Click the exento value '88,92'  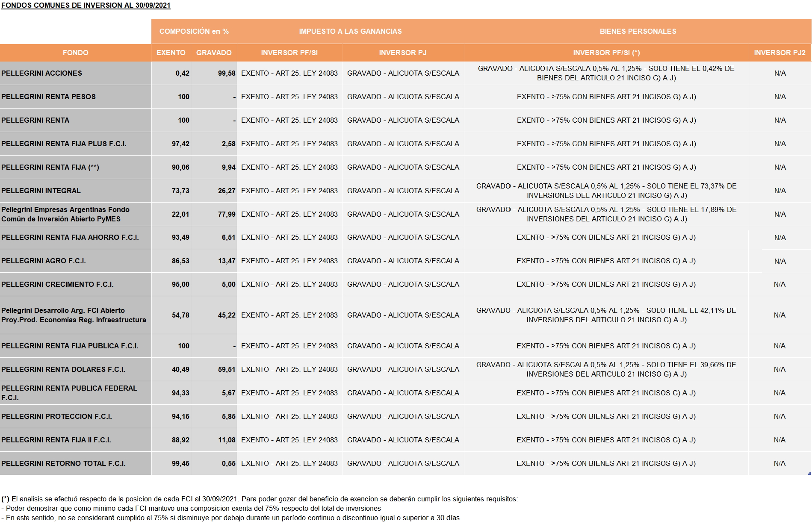(180, 440)
